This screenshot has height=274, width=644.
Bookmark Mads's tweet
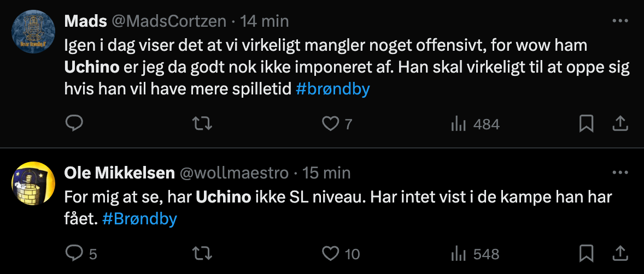point(586,123)
